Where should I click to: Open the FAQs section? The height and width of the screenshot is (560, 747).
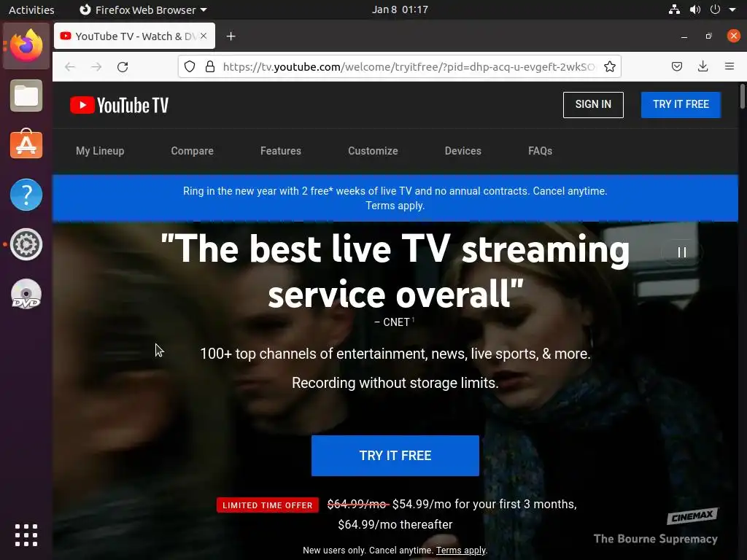541,151
